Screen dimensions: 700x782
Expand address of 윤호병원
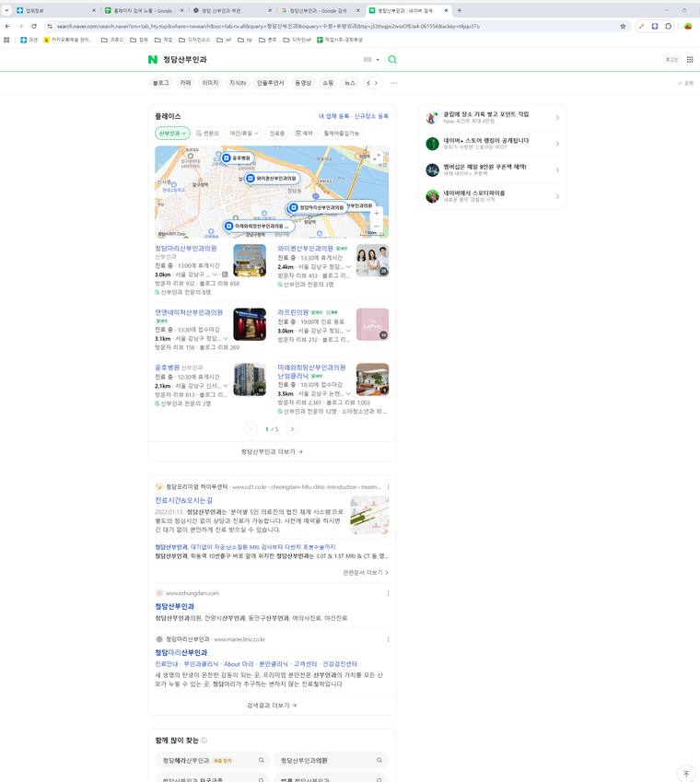226,386
